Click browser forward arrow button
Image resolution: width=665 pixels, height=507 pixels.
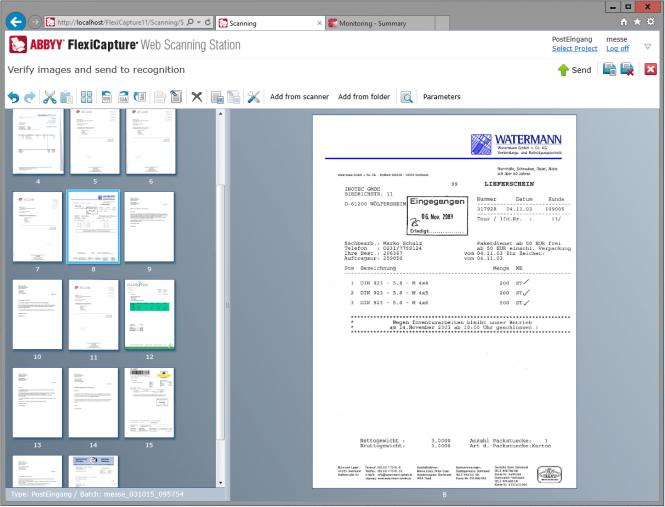[x=35, y=22]
